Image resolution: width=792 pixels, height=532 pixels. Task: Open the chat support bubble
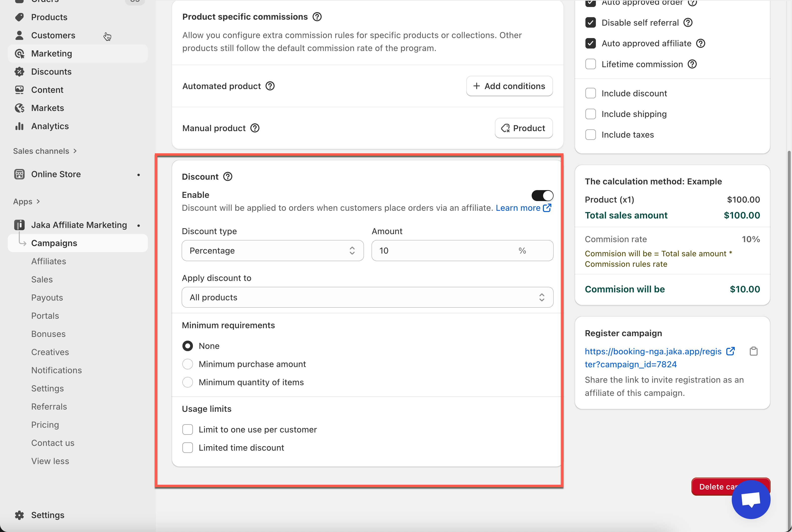pyautogui.click(x=751, y=499)
